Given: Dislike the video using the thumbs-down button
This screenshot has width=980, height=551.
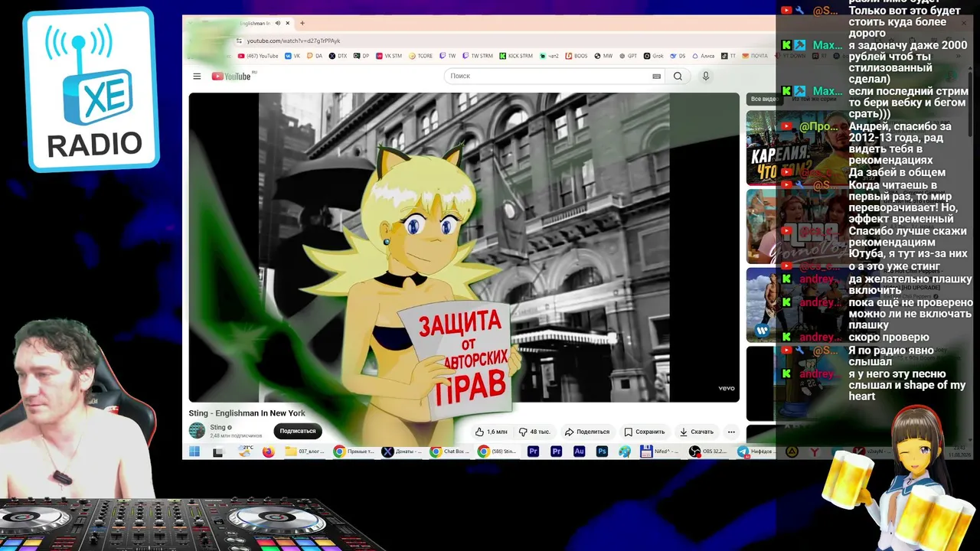Looking at the screenshot, I should pos(534,432).
